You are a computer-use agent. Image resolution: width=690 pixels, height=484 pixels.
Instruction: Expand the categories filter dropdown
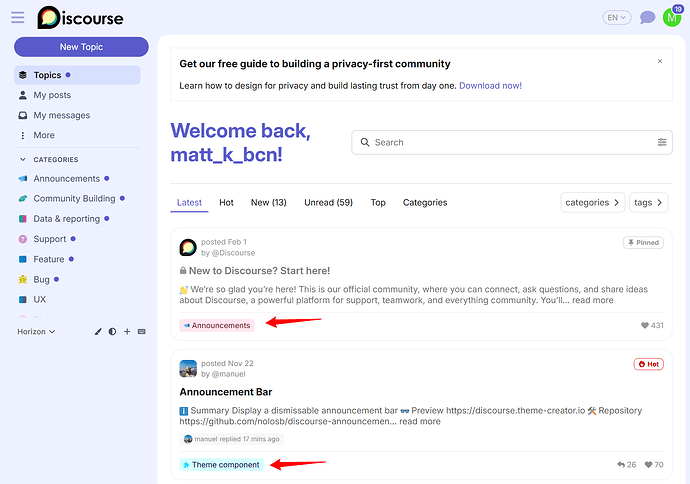[592, 202]
